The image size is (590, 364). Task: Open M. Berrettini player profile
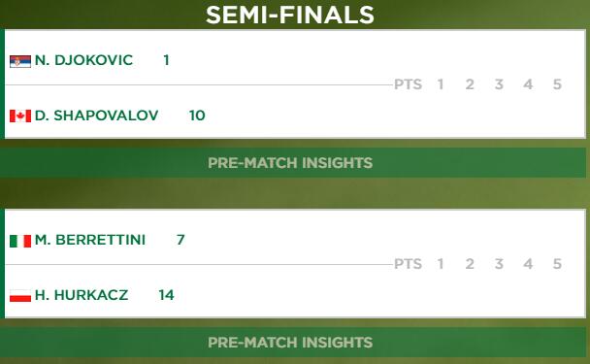click(90, 240)
